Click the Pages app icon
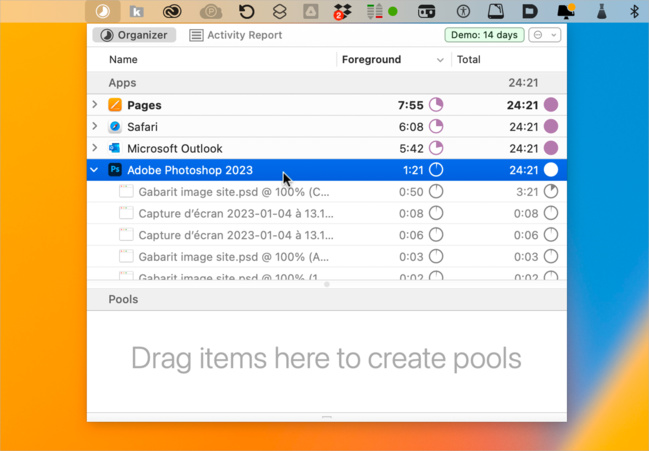The height and width of the screenshot is (451, 649). point(115,105)
